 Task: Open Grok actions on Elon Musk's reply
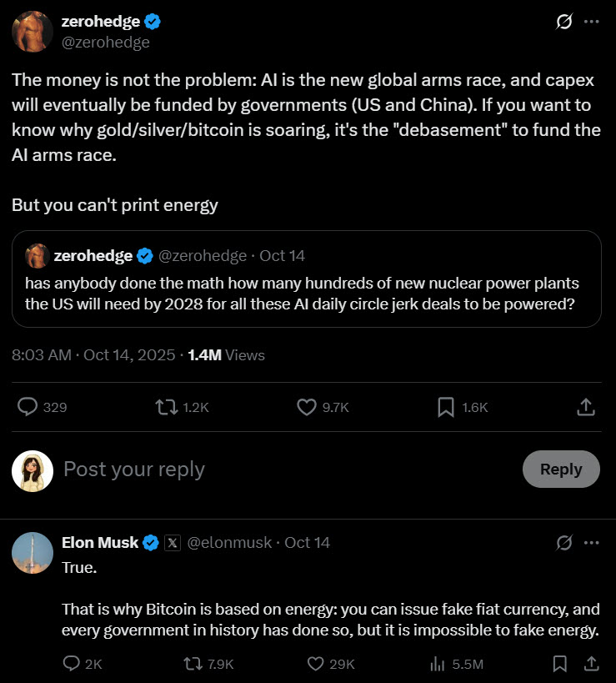point(564,542)
